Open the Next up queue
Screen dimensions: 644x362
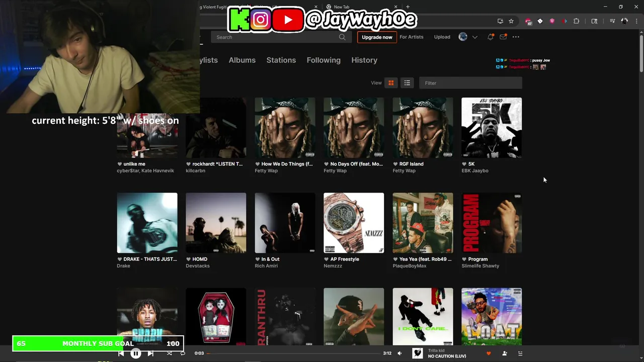point(520,353)
